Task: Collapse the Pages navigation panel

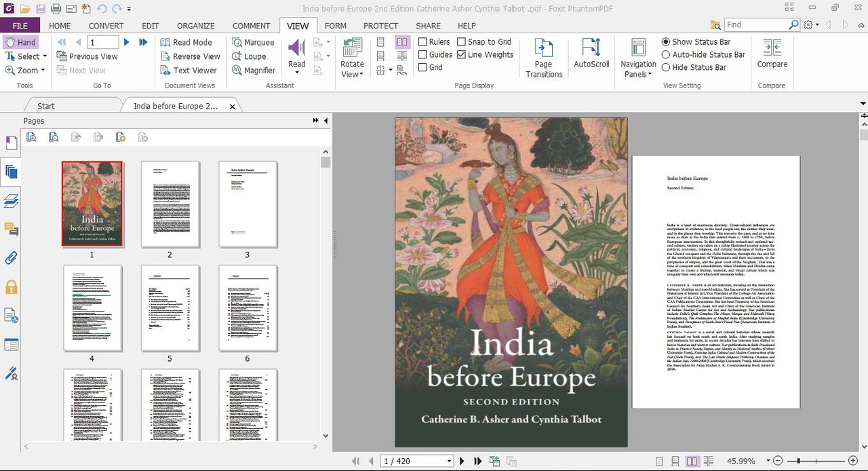Action: [326, 120]
